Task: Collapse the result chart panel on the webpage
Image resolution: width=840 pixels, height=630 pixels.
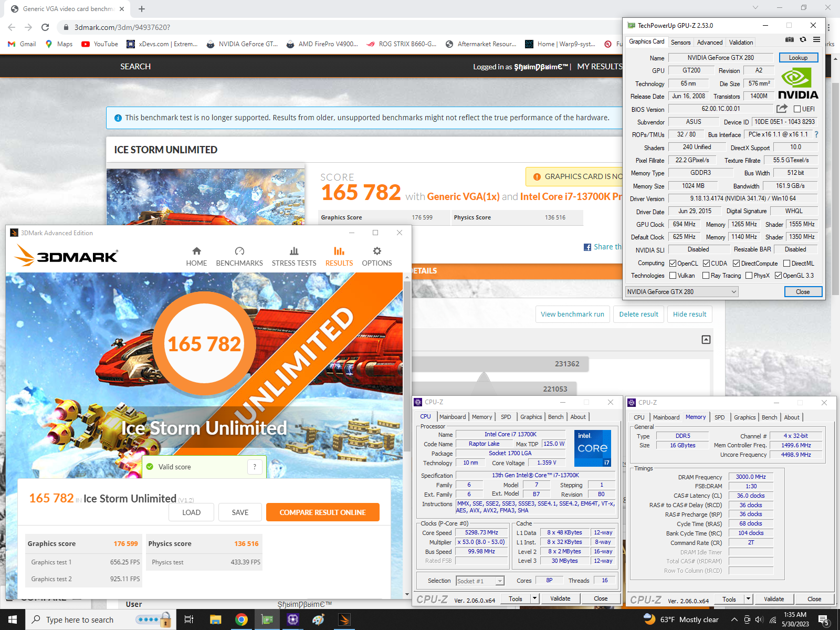Action: 706,340
